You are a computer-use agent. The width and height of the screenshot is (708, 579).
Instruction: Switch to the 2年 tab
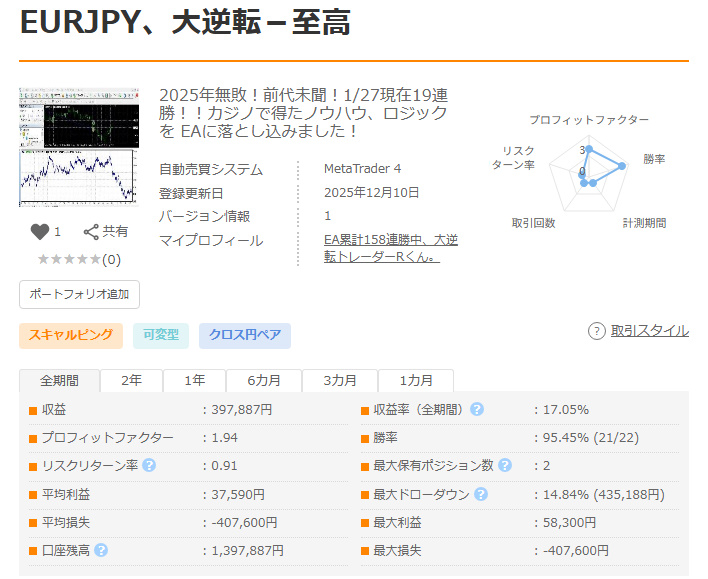coord(131,380)
